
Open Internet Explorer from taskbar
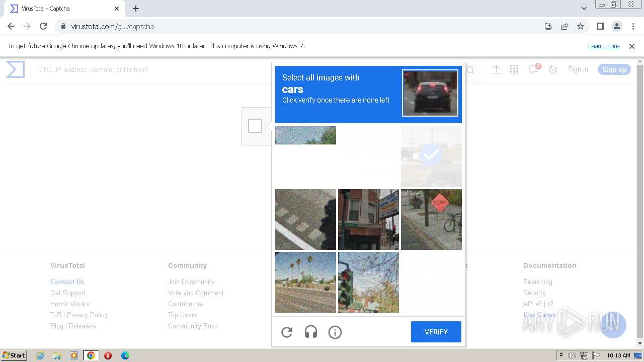point(40,355)
